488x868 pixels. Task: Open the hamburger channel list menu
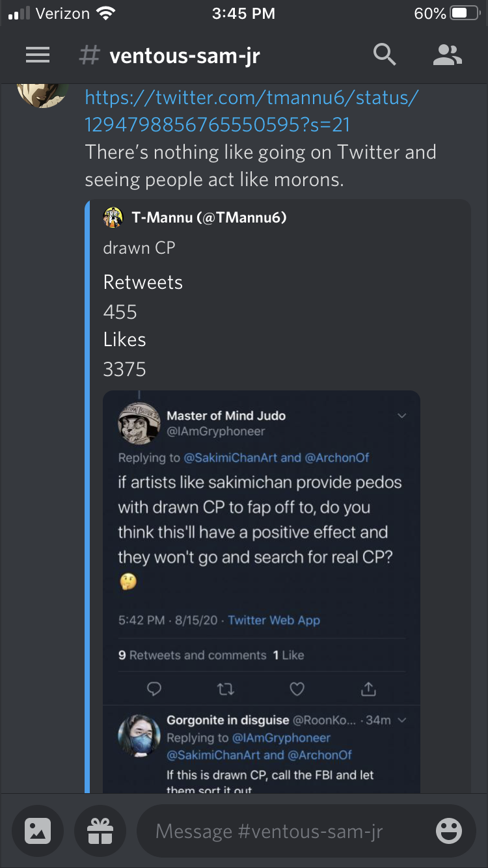coord(38,56)
